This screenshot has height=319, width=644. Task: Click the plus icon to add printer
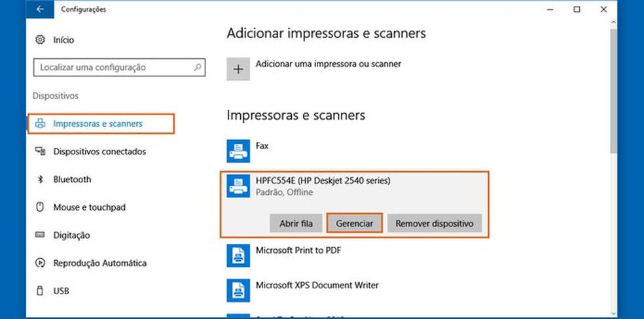point(238,69)
